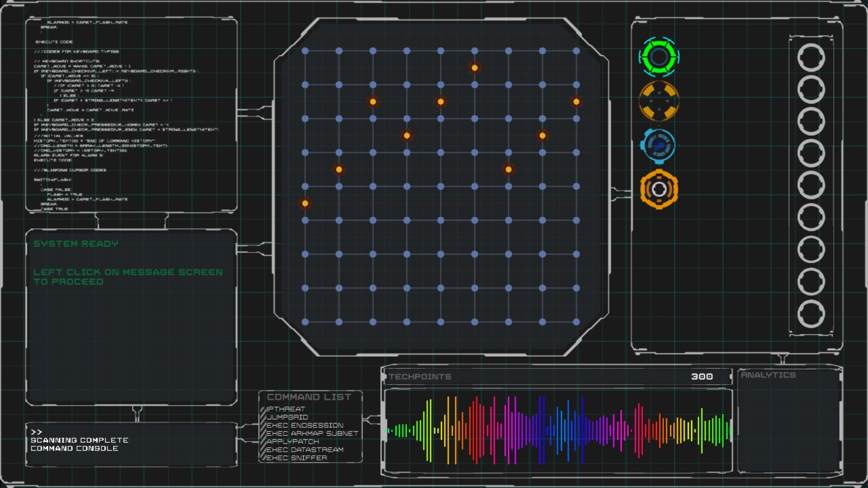Screen dimensions: 868x488
Task: Run EXEC DATASTREAM from the command list
Action: (x=305, y=450)
